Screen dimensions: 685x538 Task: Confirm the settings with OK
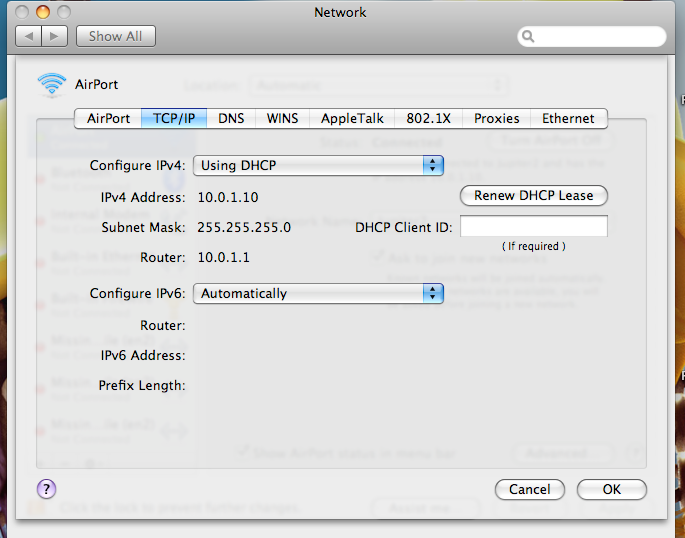pyautogui.click(x=612, y=490)
